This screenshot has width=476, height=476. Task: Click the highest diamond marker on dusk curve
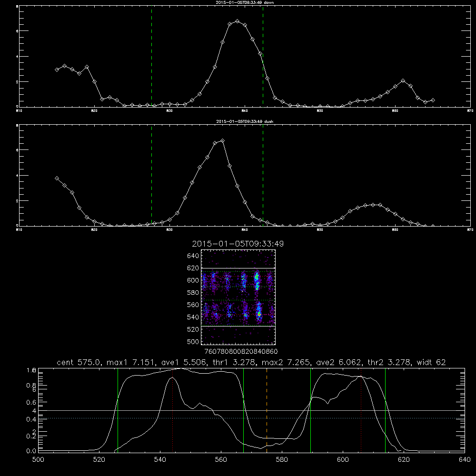click(x=222, y=141)
